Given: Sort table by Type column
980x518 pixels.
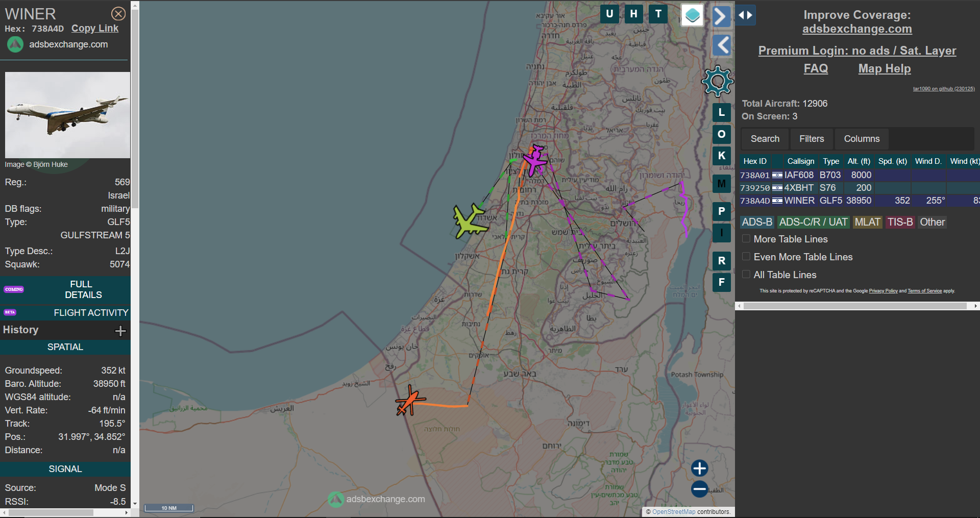Looking at the screenshot, I should 831,161.
